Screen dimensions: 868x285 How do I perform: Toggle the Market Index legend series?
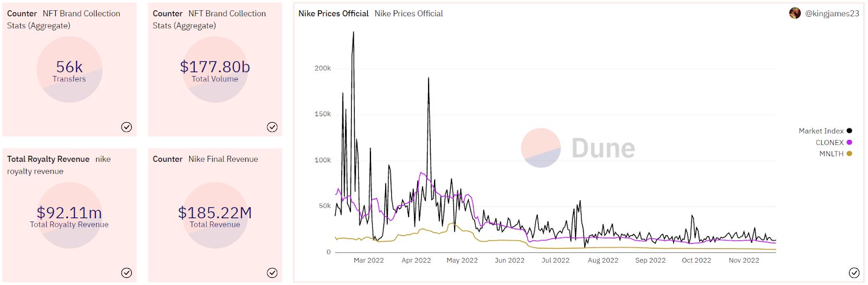[x=821, y=131]
